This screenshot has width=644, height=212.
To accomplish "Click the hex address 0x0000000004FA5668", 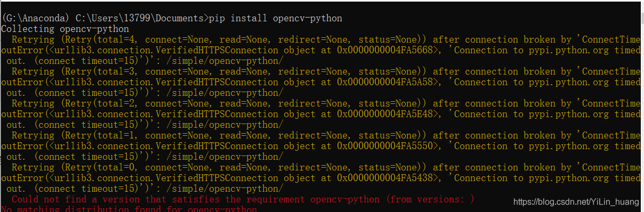I will coord(385,50).
